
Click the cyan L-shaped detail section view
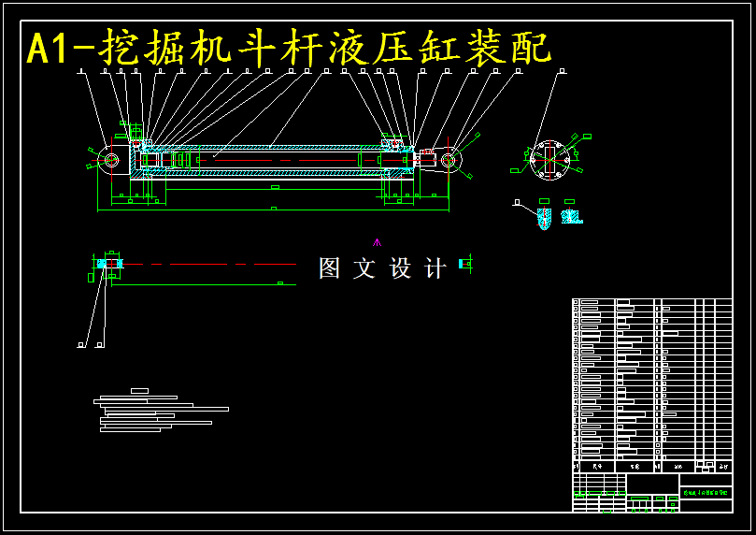(x=572, y=216)
